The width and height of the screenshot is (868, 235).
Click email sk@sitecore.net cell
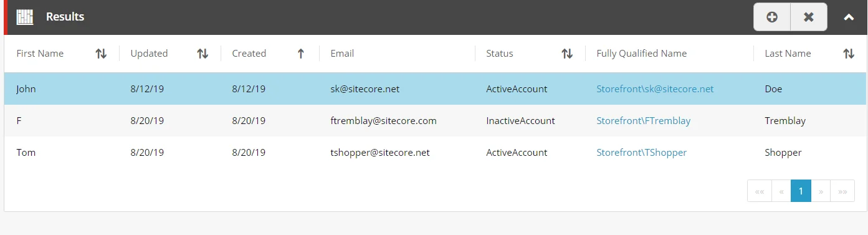(365, 89)
